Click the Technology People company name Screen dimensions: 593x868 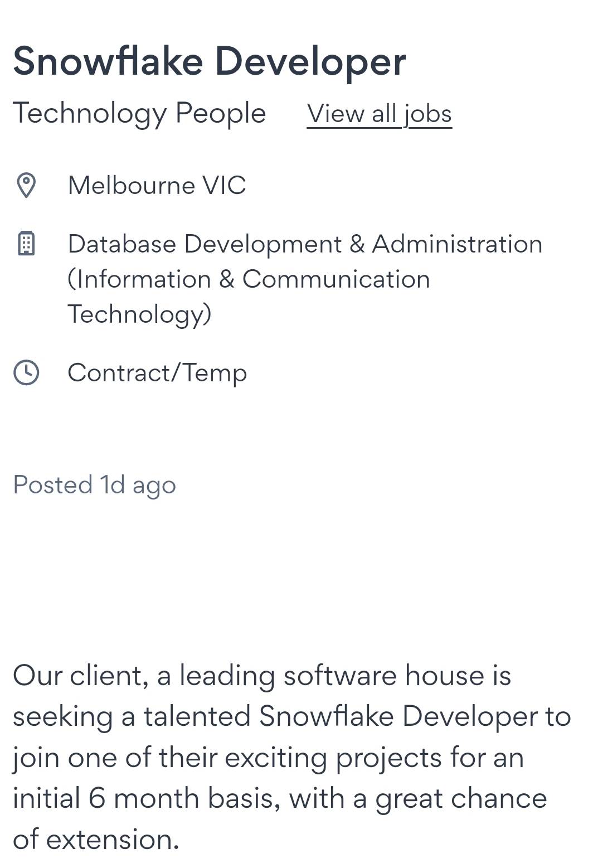click(x=139, y=113)
